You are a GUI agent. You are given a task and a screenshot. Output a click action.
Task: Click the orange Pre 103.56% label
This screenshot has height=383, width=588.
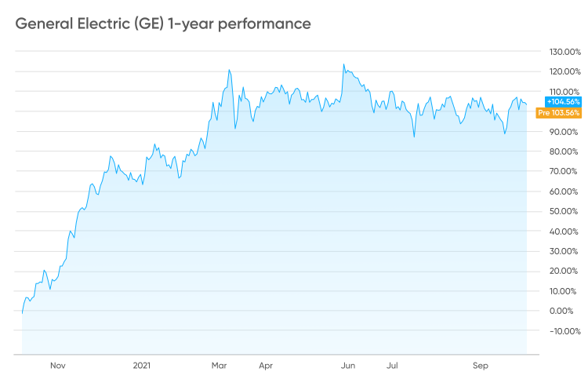(x=558, y=113)
